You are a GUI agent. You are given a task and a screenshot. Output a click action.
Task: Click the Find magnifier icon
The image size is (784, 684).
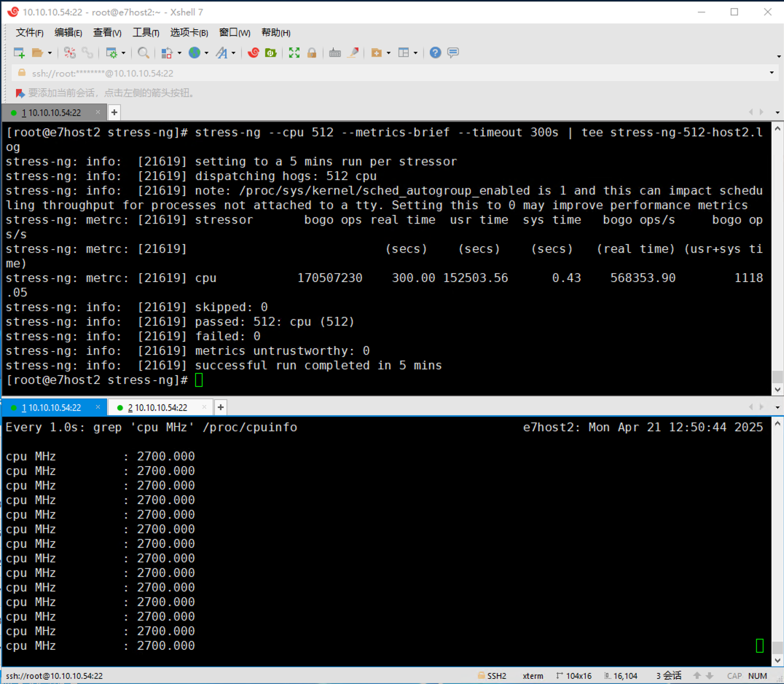tap(144, 52)
